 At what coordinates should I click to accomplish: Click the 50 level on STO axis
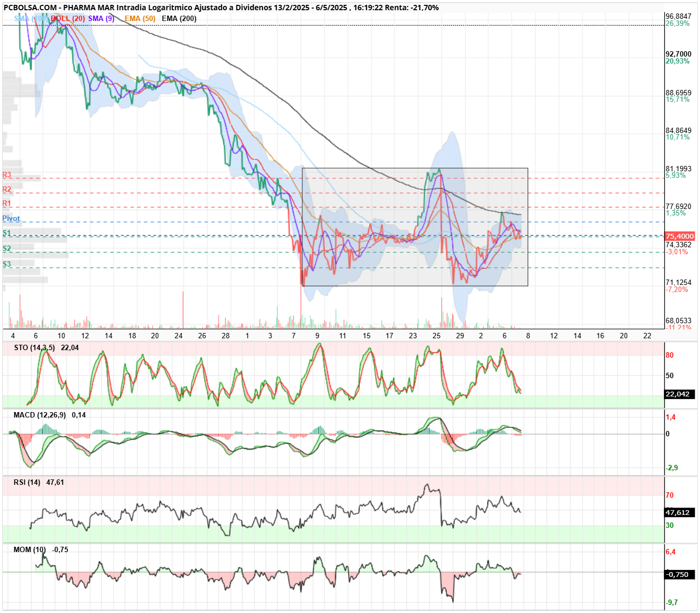[x=670, y=375]
